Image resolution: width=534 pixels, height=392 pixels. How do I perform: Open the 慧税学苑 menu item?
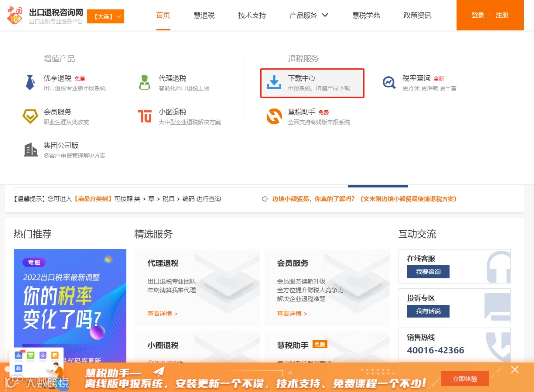coord(366,15)
